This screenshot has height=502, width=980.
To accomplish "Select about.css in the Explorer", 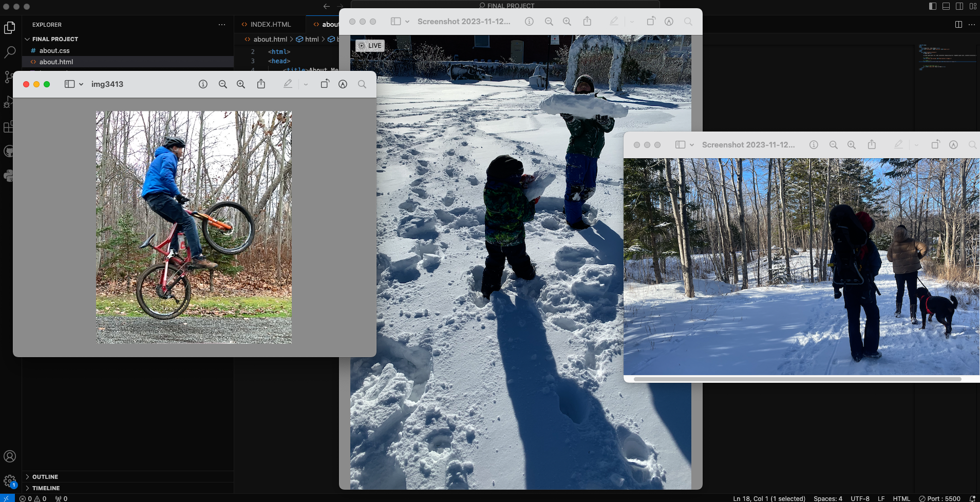I will click(x=54, y=50).
